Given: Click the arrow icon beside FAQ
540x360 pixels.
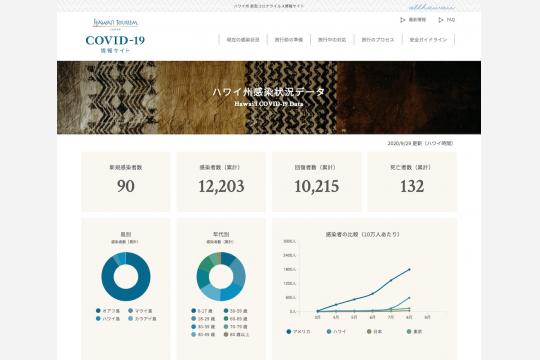Looking at the screenshot, I should click(440, 20).
